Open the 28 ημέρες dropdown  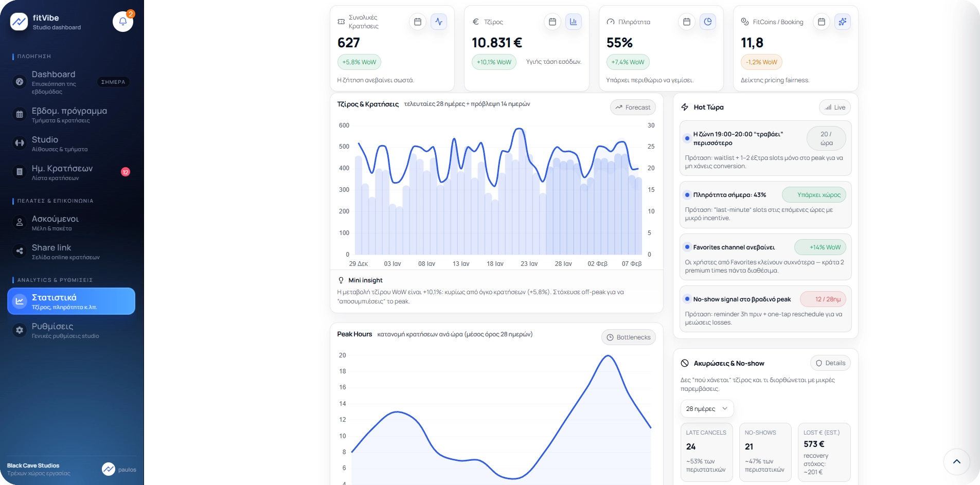tap(706, 408)
